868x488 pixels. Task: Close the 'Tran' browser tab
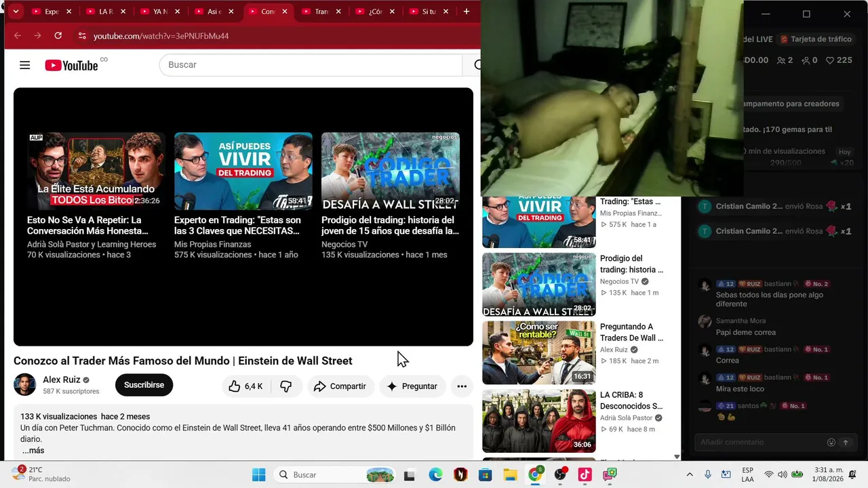[x=338, y=12]
